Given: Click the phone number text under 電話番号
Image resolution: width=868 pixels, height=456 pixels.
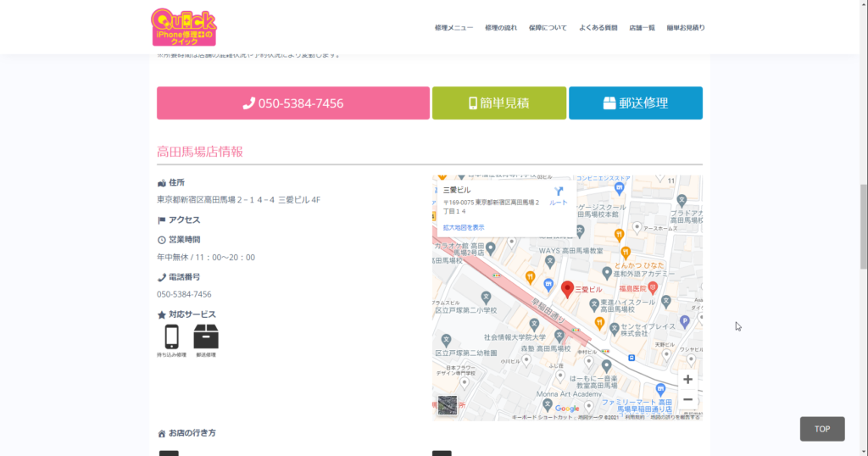Looking at the screenshot, I should click(x=184, y=294).
